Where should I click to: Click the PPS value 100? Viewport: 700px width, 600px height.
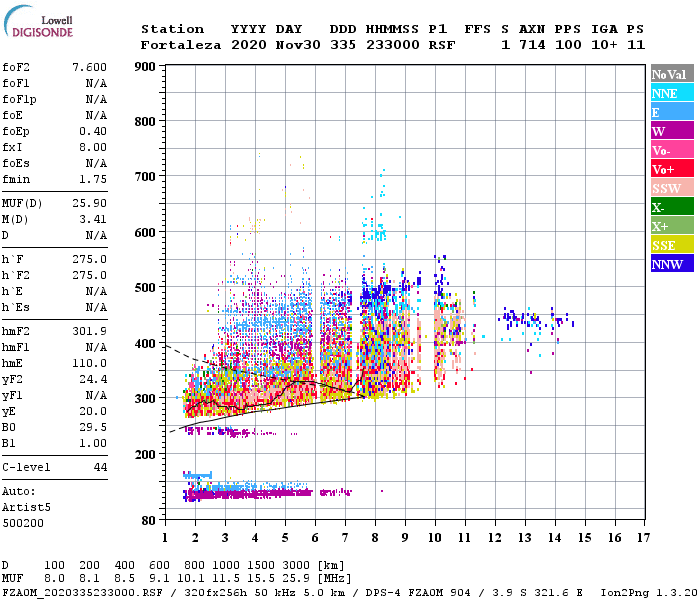(568, 45)
